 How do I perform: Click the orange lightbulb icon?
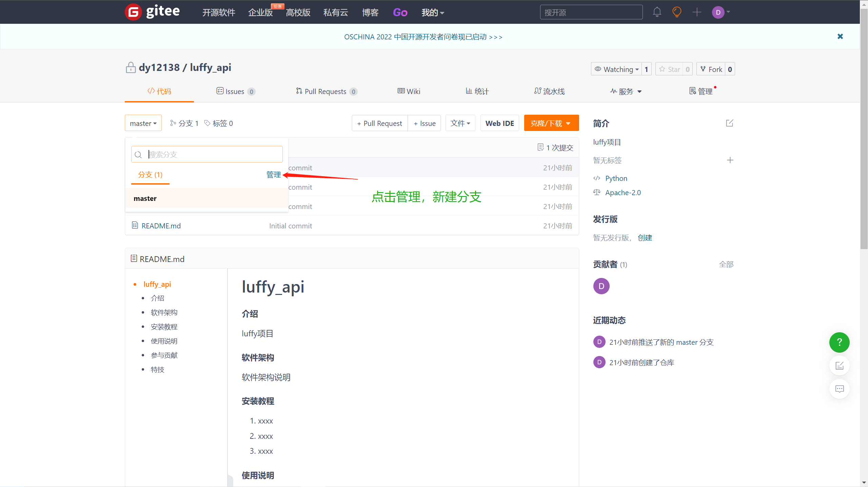point(677,12)
